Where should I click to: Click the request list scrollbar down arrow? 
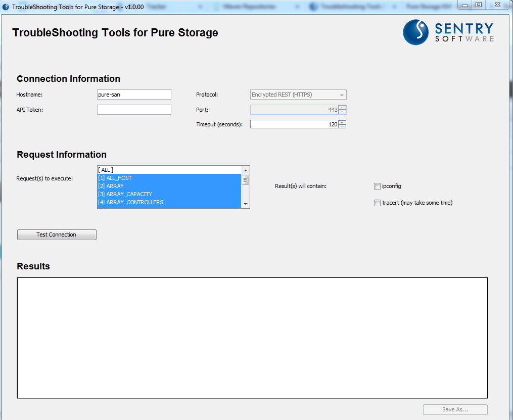coord(246,204)
